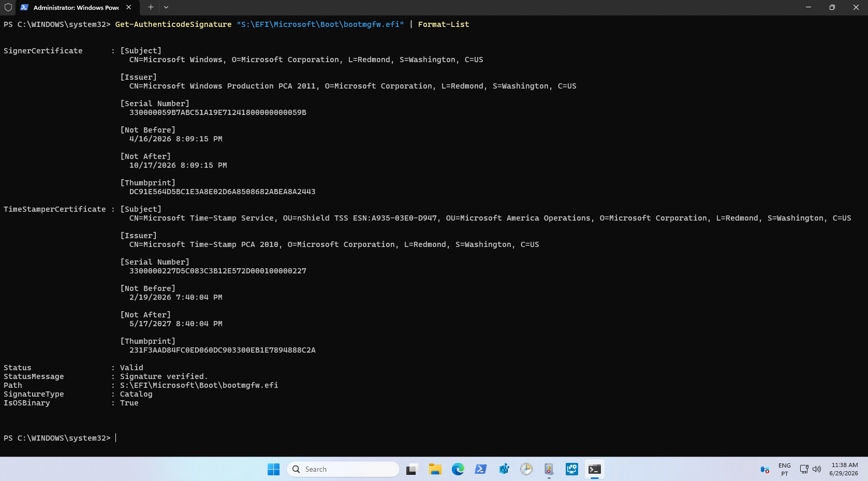Click the taskbar Search box
The width and height of the screenshot is (868, 481).
click(343, 469)
